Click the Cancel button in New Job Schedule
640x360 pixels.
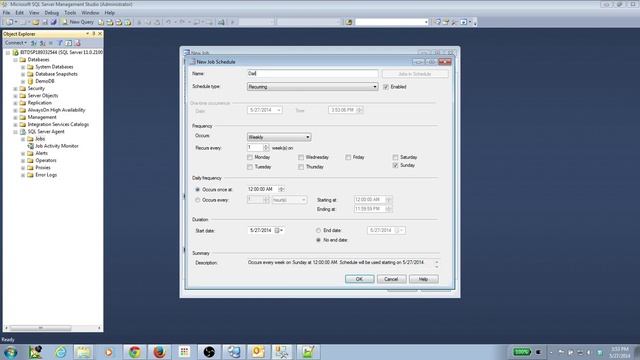click(x=391, y=279)
